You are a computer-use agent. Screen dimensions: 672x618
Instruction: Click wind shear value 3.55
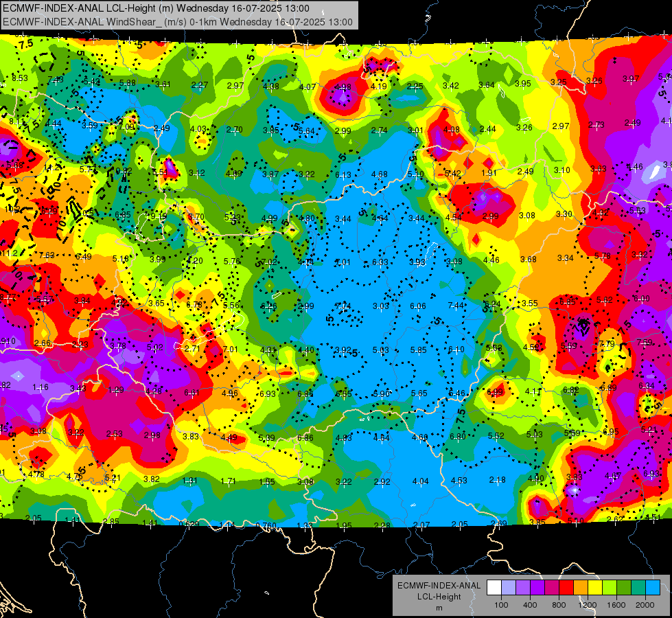[530, 304]
